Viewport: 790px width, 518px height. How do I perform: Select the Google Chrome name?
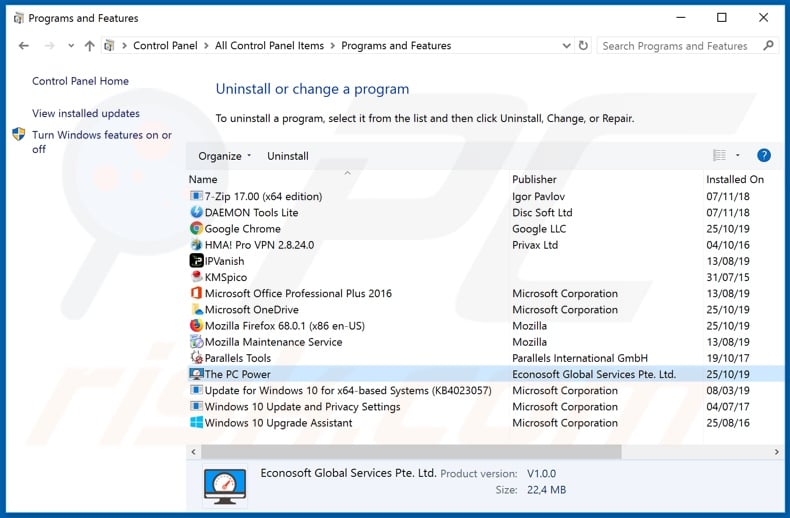[242, 229]
